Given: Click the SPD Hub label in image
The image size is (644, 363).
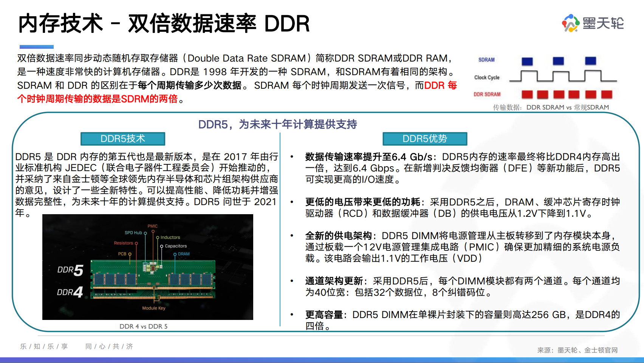Looking at the screenshot, I should (x=133, y=233).
